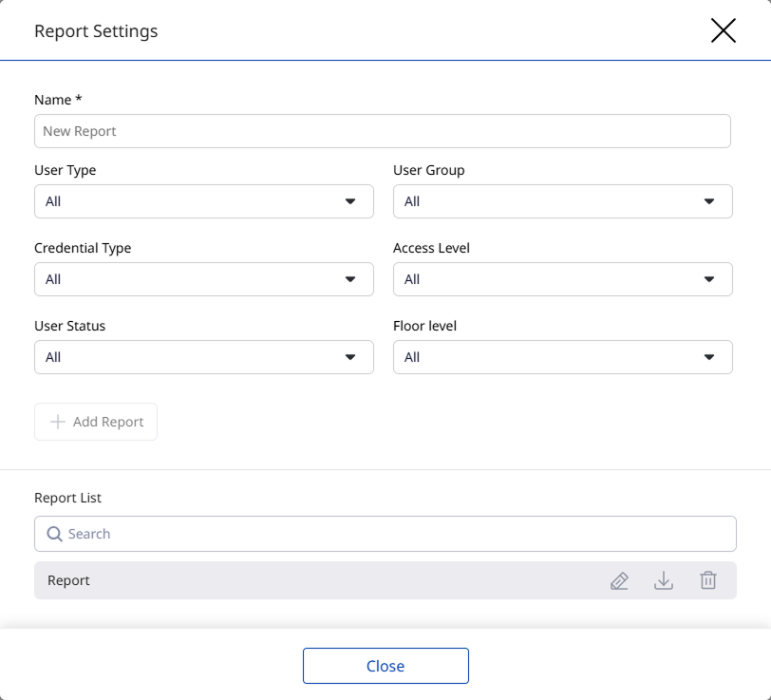Click the caret arrow on Credential Type
The image size is (771, 700).
coord(350,279)
